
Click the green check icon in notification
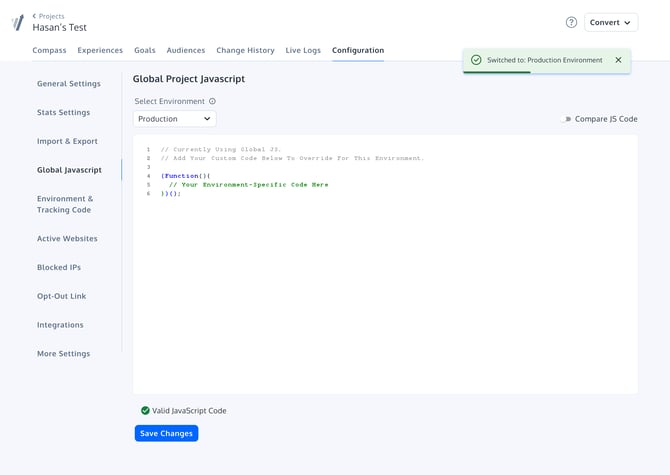(476, 60)
